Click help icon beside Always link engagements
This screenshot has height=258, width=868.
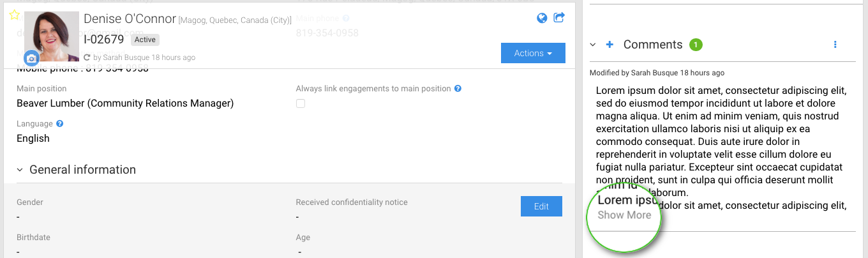coord(458,89)
